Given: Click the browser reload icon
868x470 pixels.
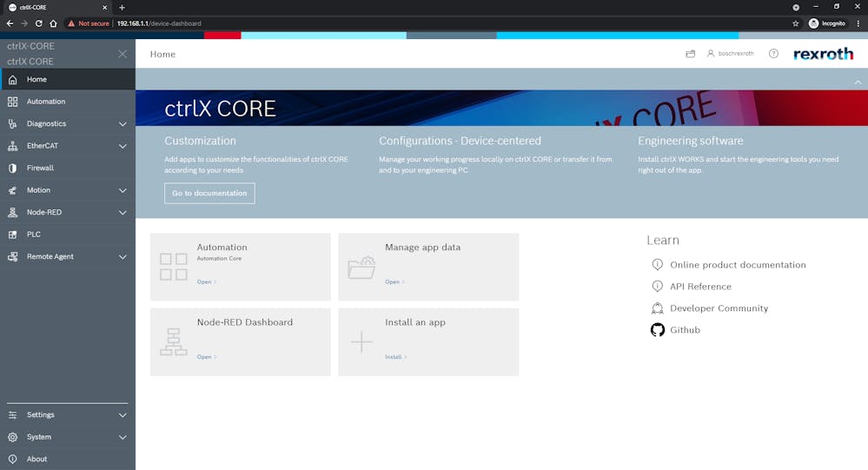Looking at the screenshot, I should click(39, 23).
